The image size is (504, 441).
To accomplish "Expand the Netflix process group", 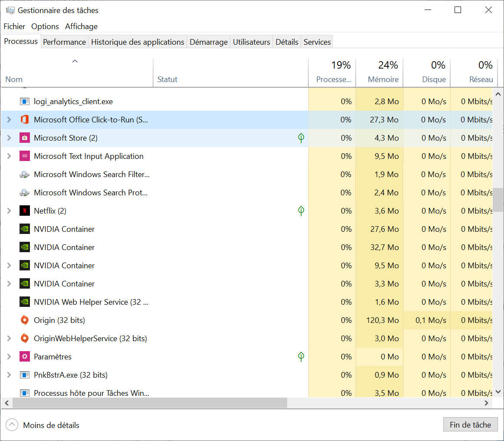I will click(9, 211).
